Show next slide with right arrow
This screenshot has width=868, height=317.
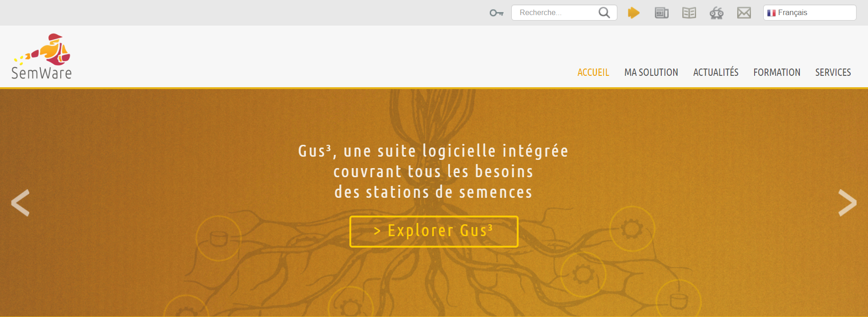coord(847,202)
